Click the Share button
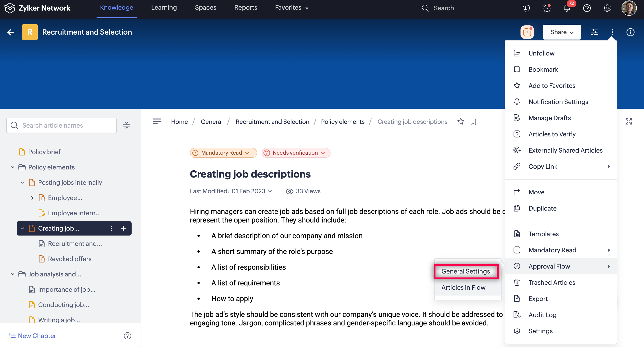The width and height of the screenshot is (644, 347). click(x=562, y=32)
